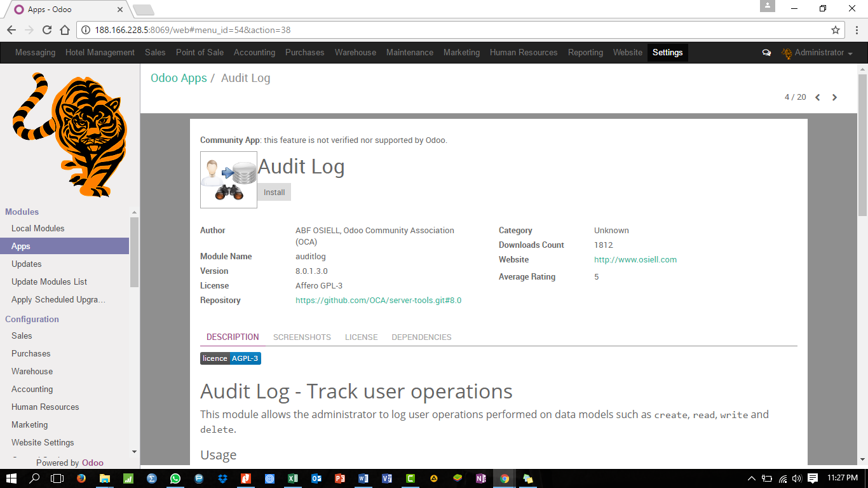Open the osiell.com website link
The image size is (868, 488).
tap(635, 260)
